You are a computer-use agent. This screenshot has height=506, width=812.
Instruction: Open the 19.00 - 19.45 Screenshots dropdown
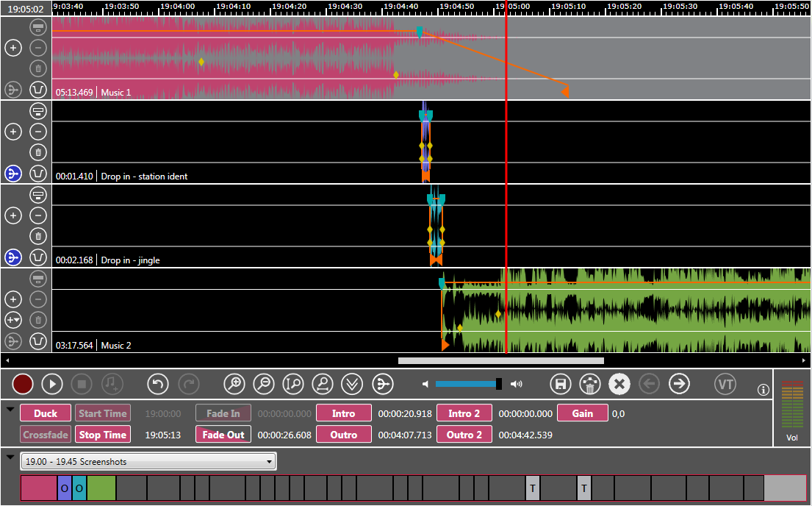coord(148,462)
